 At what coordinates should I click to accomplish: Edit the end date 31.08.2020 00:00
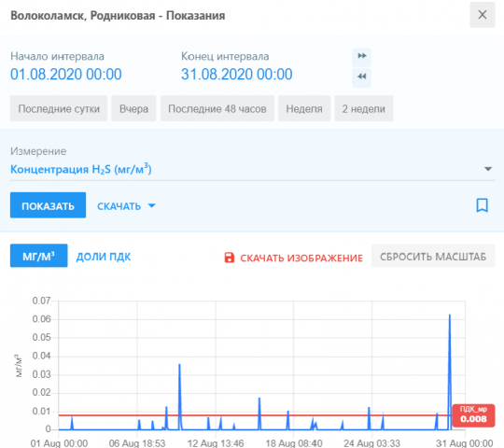(236, 75)
